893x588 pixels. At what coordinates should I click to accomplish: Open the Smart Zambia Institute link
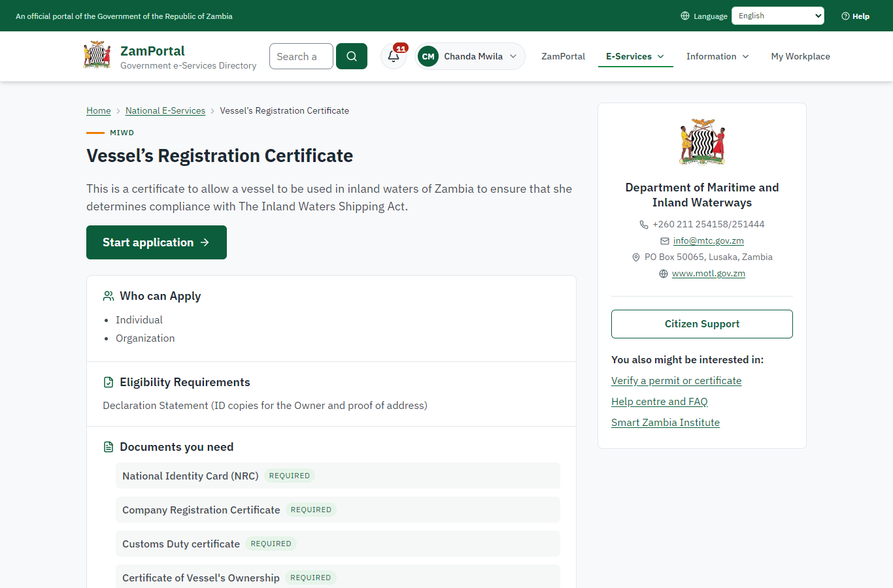[x=666, y=422]
